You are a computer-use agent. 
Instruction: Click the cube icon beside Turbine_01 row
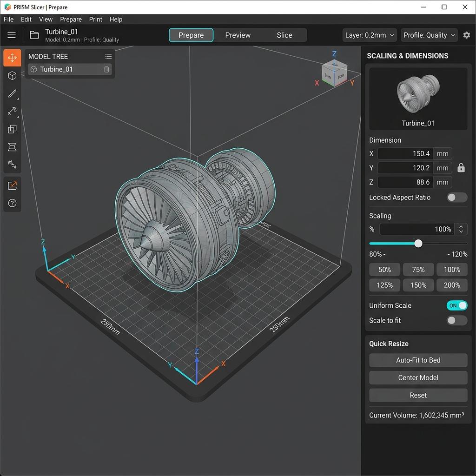(33, 69)
